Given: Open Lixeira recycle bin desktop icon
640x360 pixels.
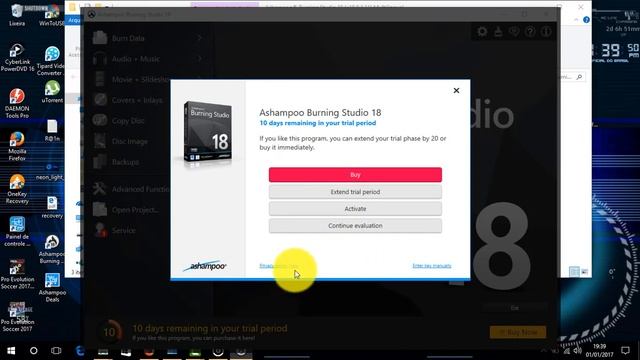Looking at the screenshot, I should tap(17, 15).
